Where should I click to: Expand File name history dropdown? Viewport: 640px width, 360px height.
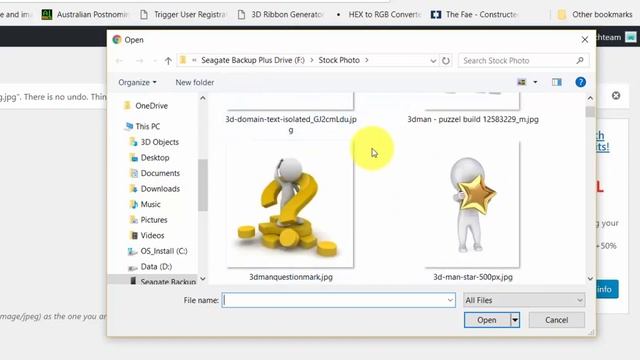coord(450,300)
